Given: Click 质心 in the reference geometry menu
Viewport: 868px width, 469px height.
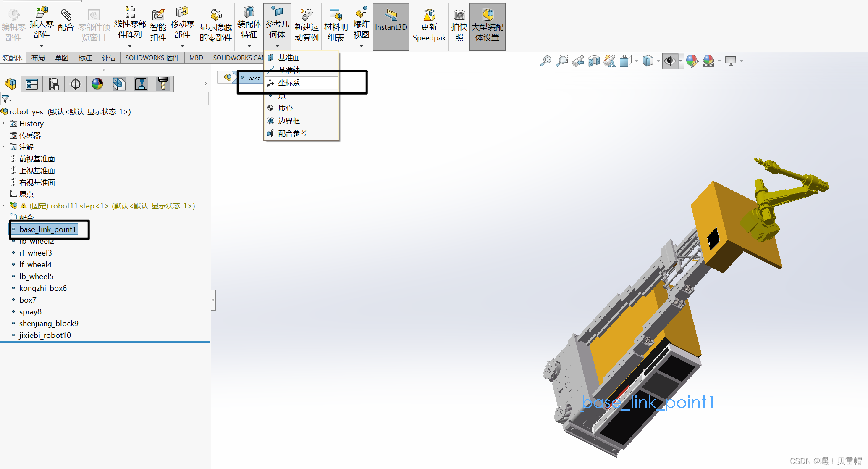Looking at the screenshot, I should (285, 108).
